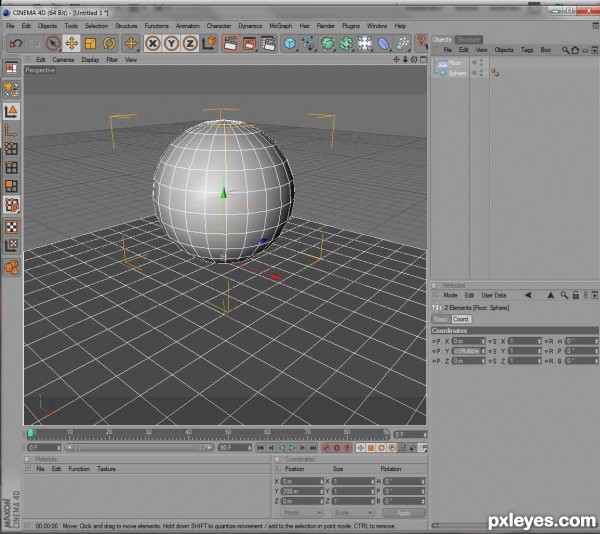Viewport: 600px width, 534px height.
Task: Open Render Settings clapperboard icon
Action: [x=268, y=44]
